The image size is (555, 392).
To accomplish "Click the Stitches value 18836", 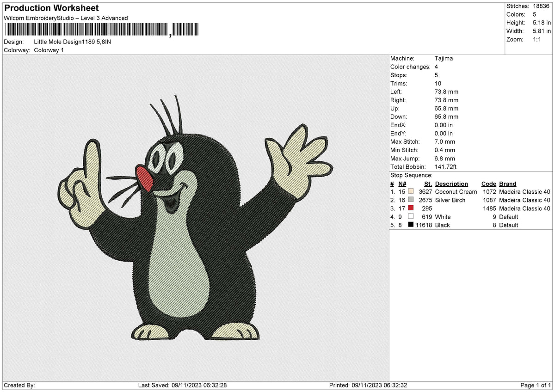I will coord(542,6).
